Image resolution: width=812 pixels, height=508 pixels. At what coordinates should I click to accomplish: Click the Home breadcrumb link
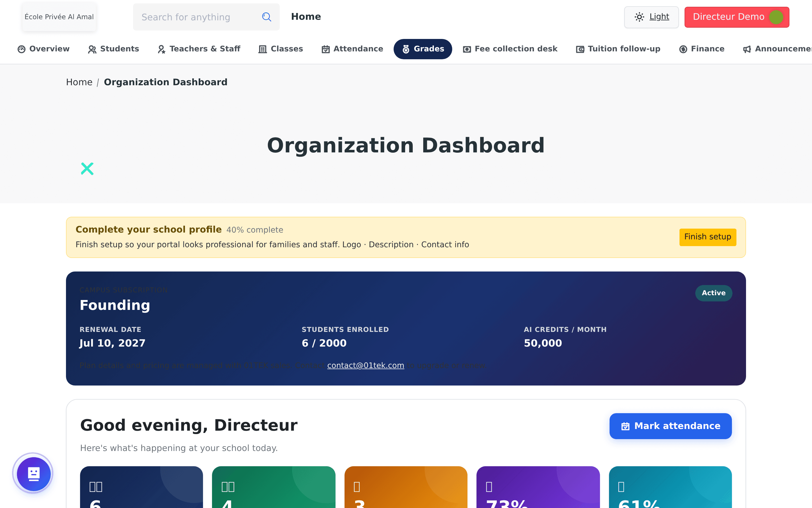79,82
